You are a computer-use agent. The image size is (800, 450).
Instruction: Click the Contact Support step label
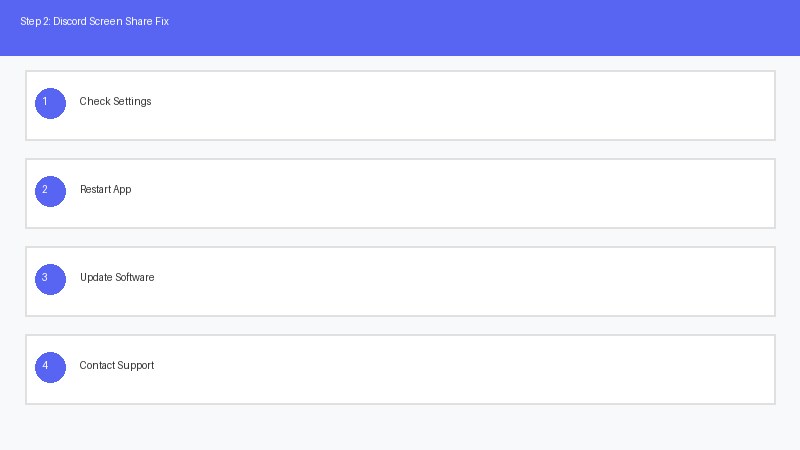[x=117, y=366]
